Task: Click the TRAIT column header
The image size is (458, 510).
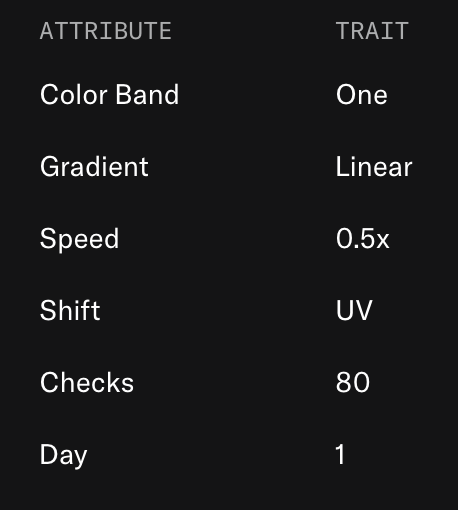Action: coord(372,31)
